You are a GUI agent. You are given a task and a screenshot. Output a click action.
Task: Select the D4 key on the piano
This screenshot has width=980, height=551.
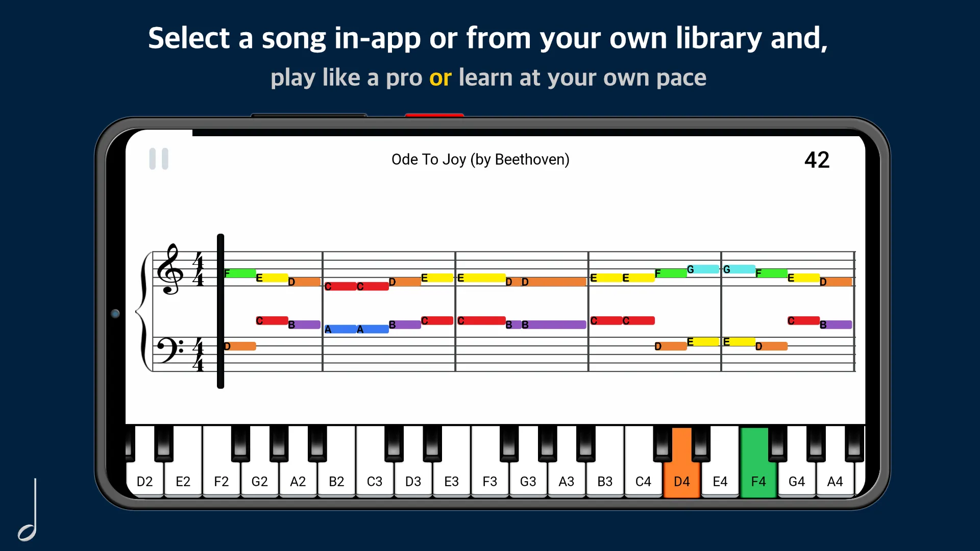pos(682,481)
